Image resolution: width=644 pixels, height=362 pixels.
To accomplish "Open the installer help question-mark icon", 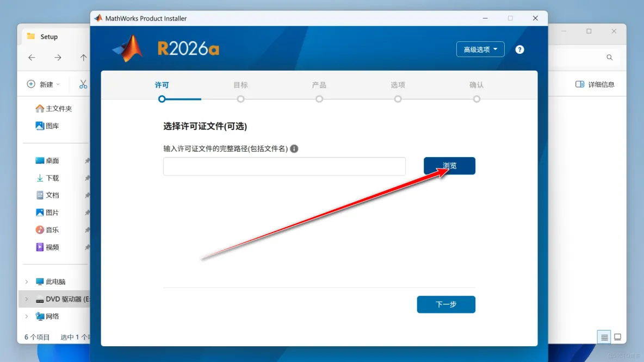I will coord(519,49).
